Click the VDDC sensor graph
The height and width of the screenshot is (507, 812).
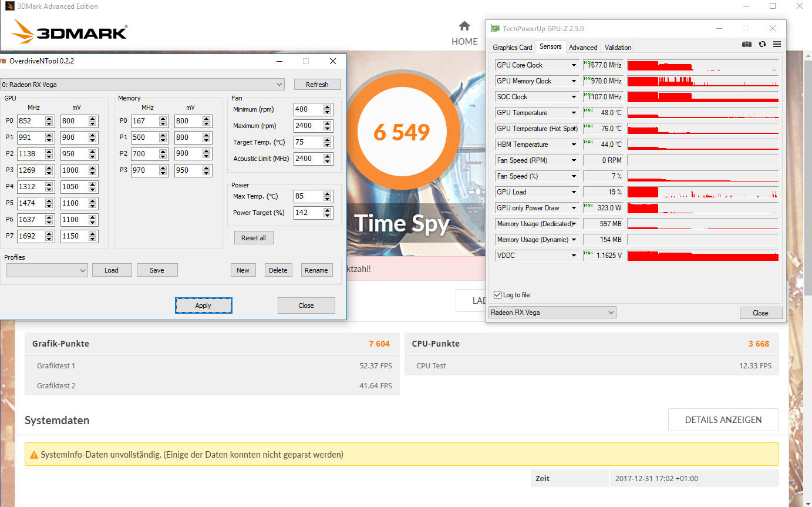703,256
